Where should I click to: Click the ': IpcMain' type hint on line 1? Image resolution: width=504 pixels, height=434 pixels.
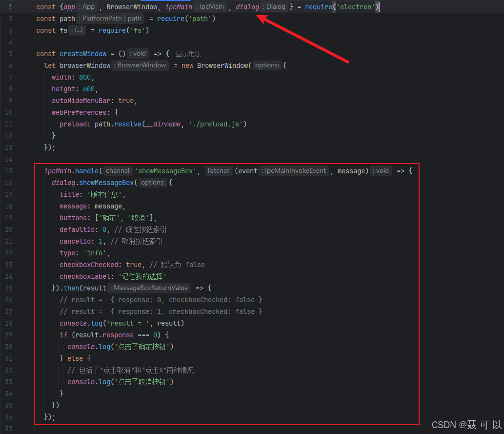(210, 7)
